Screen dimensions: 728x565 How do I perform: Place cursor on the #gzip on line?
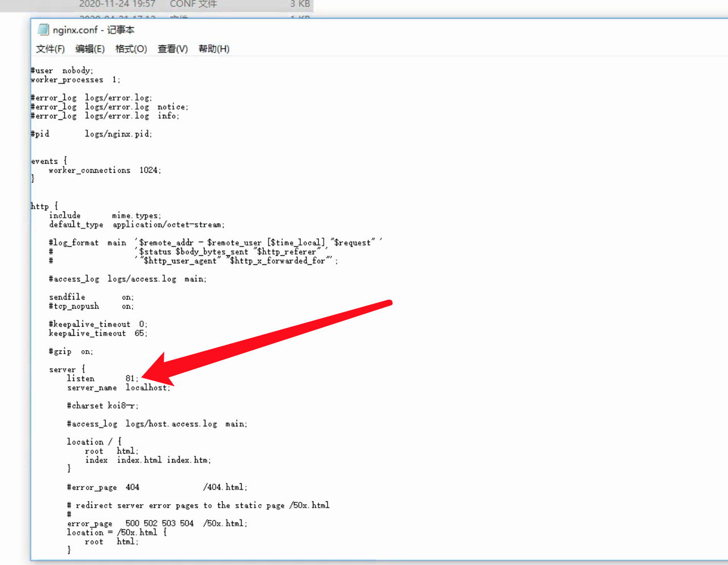point(71,351)
